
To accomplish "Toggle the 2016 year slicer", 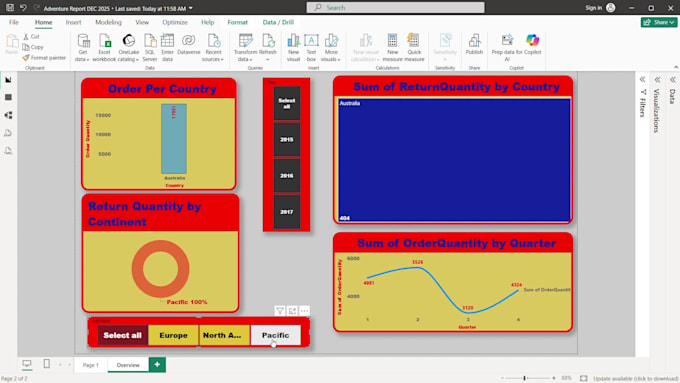I will (287, 176).
